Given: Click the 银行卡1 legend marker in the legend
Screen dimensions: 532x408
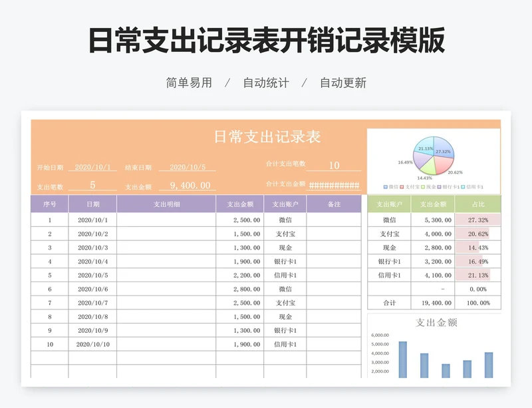Looking at the screenshot, I should pyautogui.click(x=440, y=186).
